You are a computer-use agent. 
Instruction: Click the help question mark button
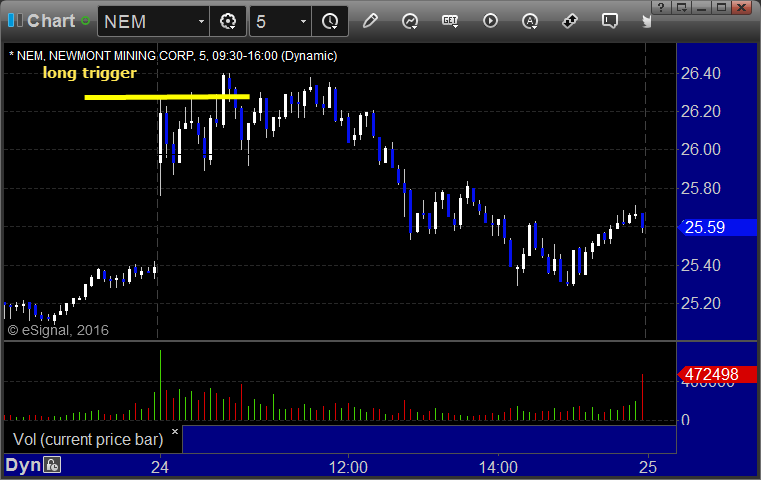point(661,7)
